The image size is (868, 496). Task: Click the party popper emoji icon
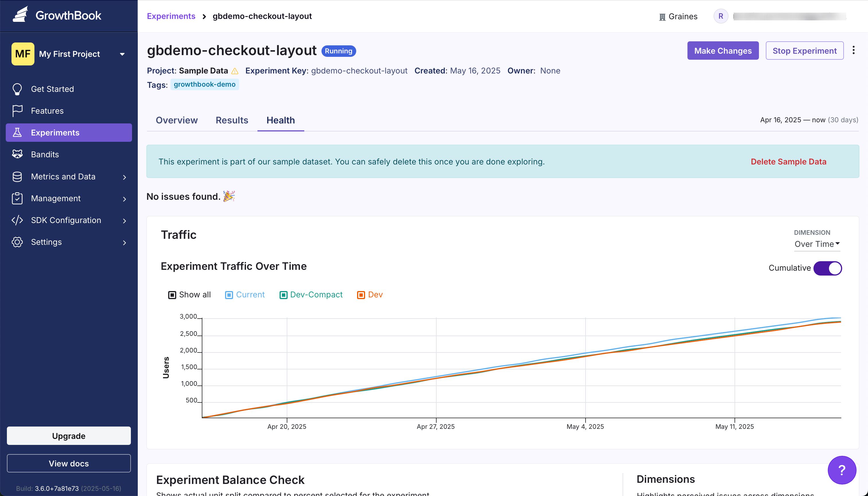tap(229, 196)
